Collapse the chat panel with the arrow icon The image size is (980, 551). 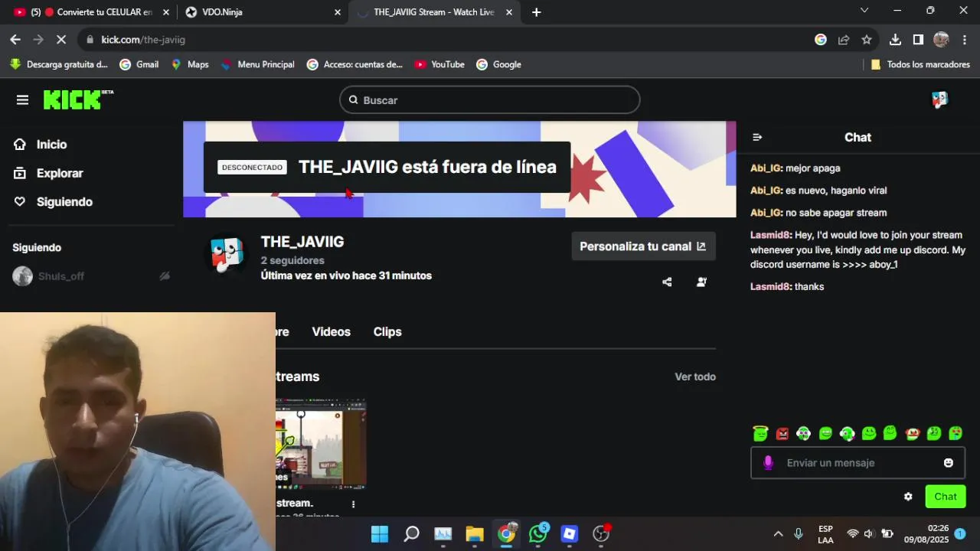tap(757, 138)
